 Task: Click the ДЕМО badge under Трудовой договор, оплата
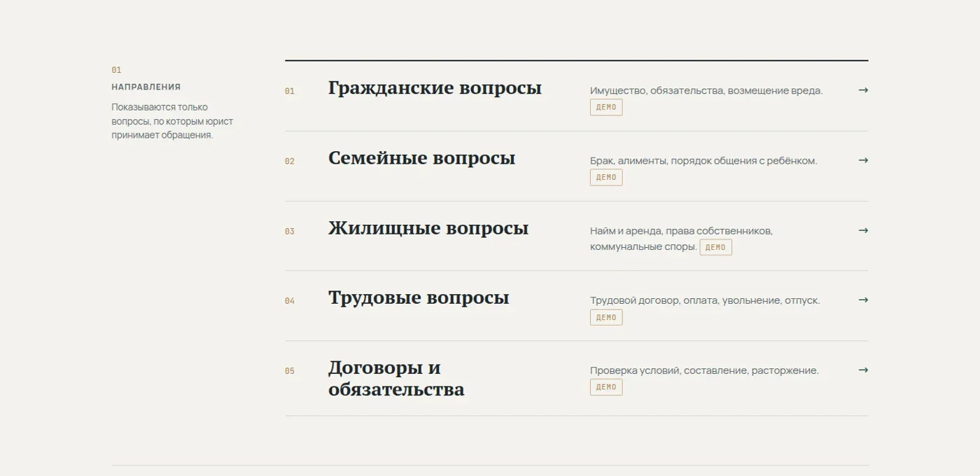click(x=606, y=317)
